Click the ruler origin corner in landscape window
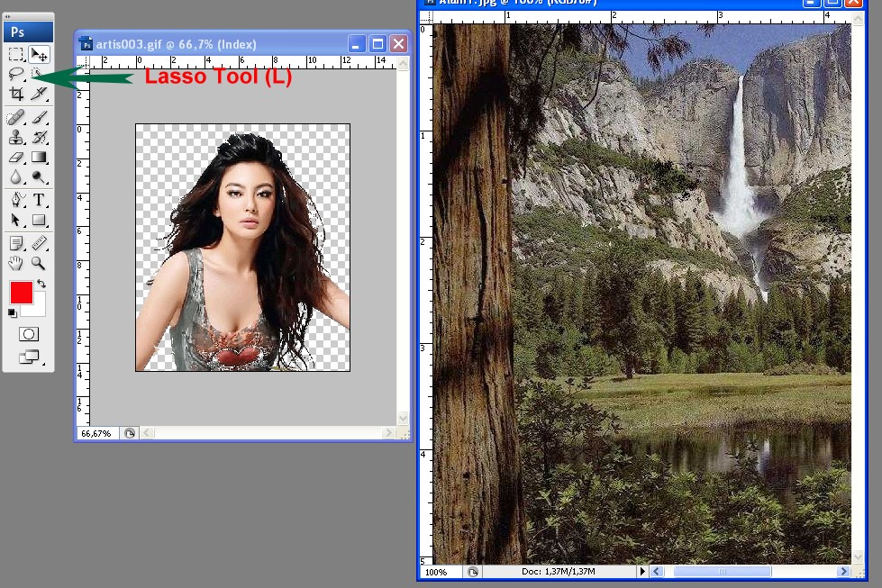Screen dimensions: 882x588 click(x=426, y=17)
